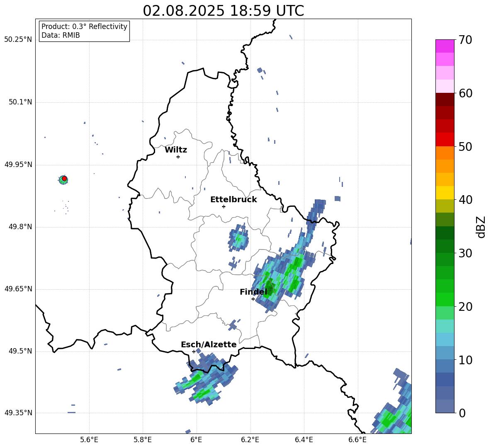Click the Product: 0.3° Reflectivity text
The image size is (491, 448).
click(x=84, y=27)
